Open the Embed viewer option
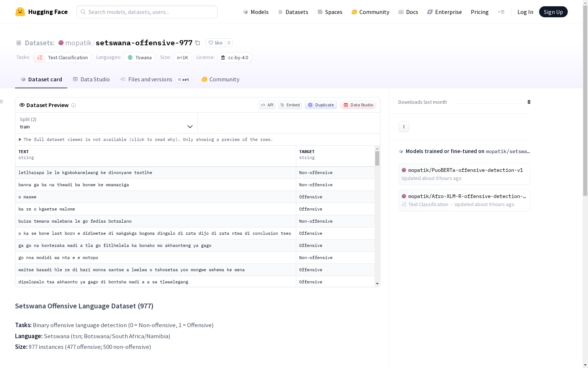 click(x=290, y=105)
